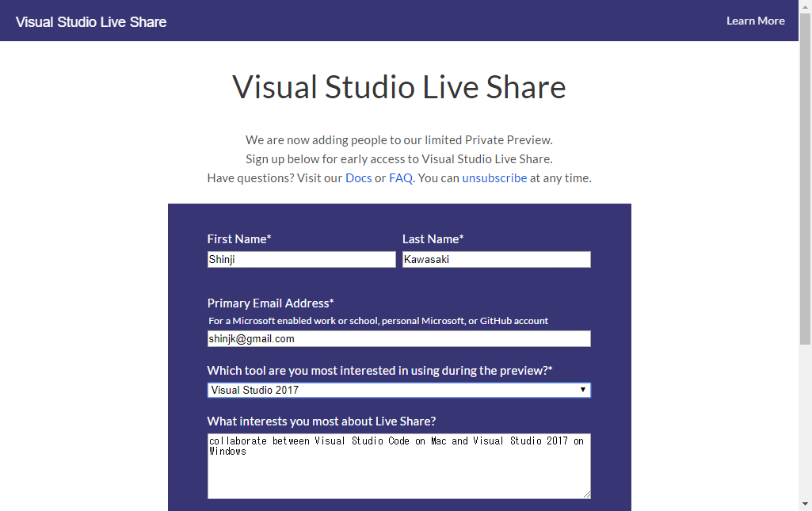Click the scrollbar up arrow

[806, 6]
